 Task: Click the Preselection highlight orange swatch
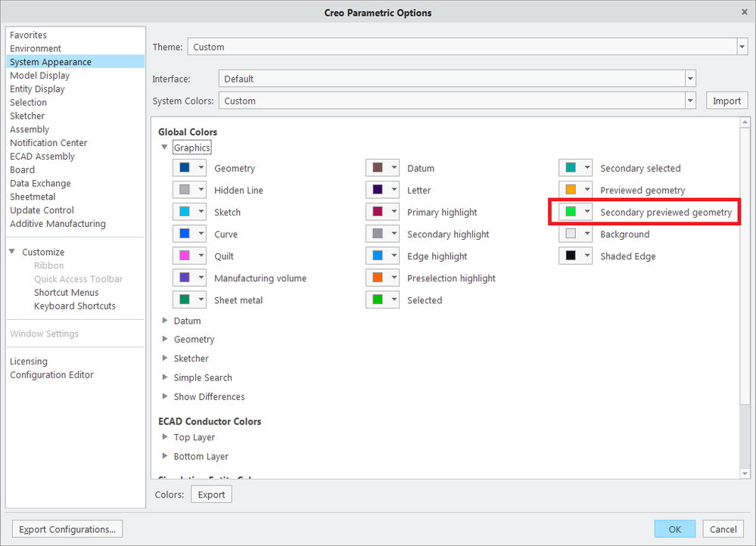377,278
